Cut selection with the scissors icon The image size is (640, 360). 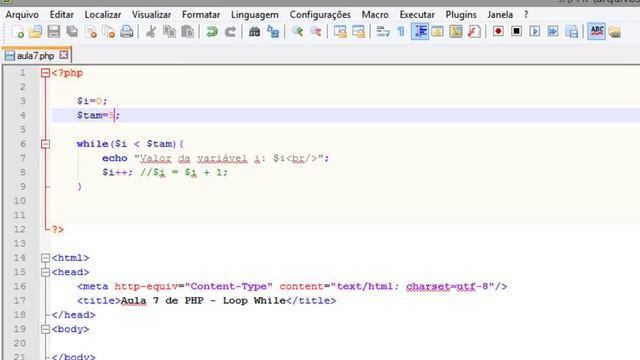pyautogui.click(x=151, y=32)
